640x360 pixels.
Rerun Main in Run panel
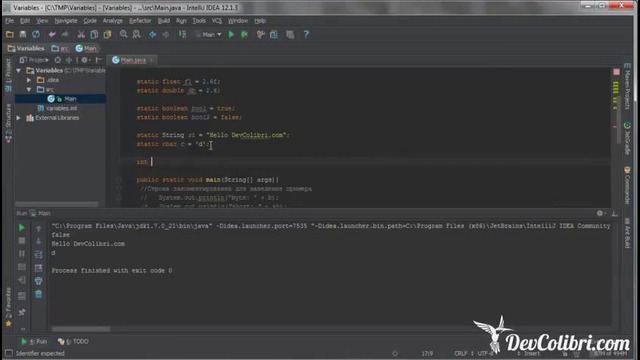(22, 227)
